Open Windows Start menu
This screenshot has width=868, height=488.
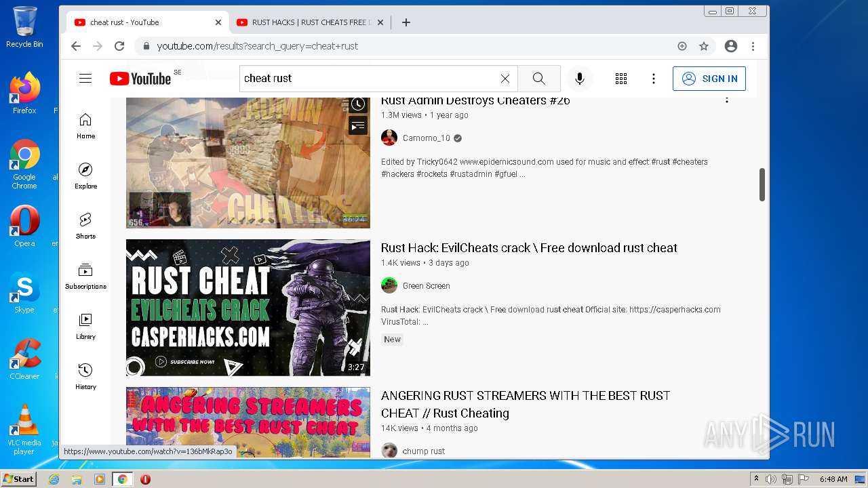[x=18, y=479]
